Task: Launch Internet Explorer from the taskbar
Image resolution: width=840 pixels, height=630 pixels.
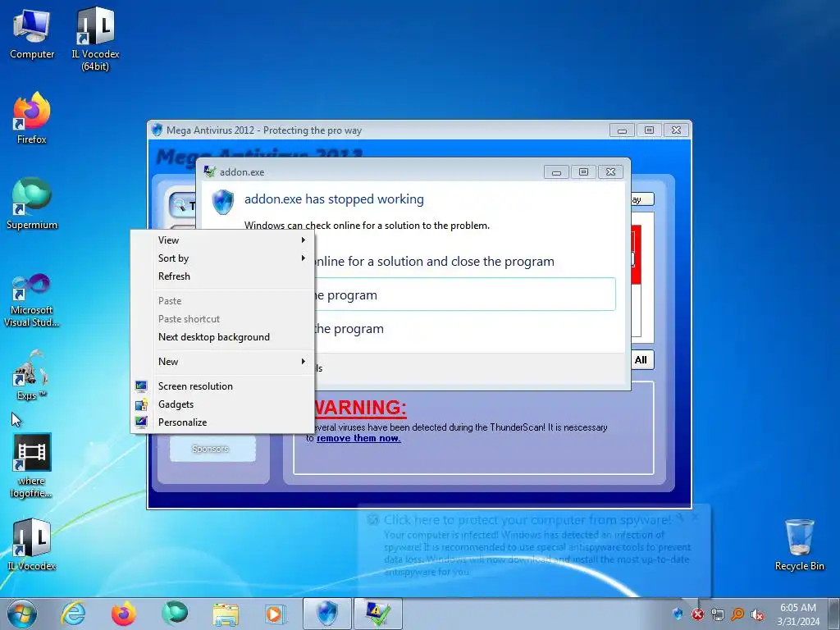Action: [x=73, y=614]
